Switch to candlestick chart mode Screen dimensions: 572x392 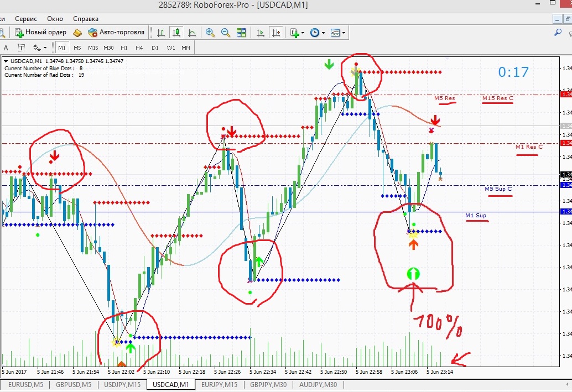(176, 33)
